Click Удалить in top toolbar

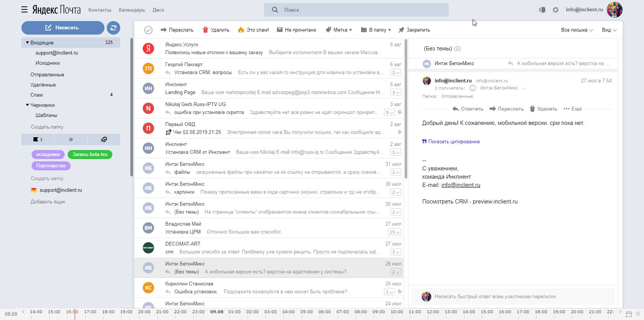[216, 30]
